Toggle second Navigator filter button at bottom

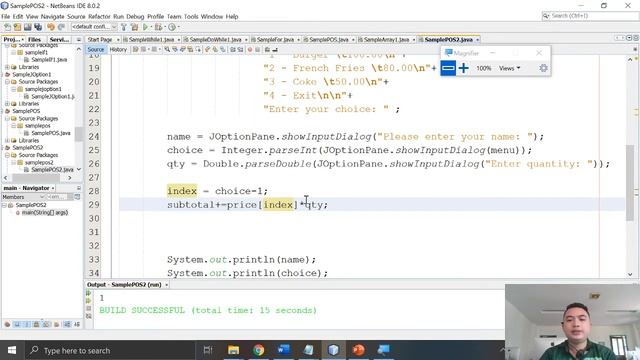point(17,324)
